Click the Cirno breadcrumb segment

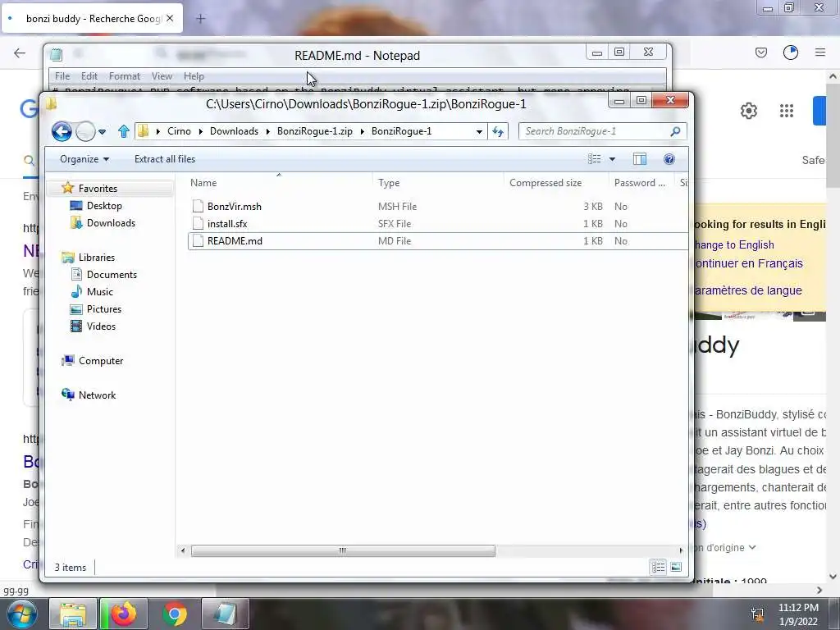tap(179, 131)
